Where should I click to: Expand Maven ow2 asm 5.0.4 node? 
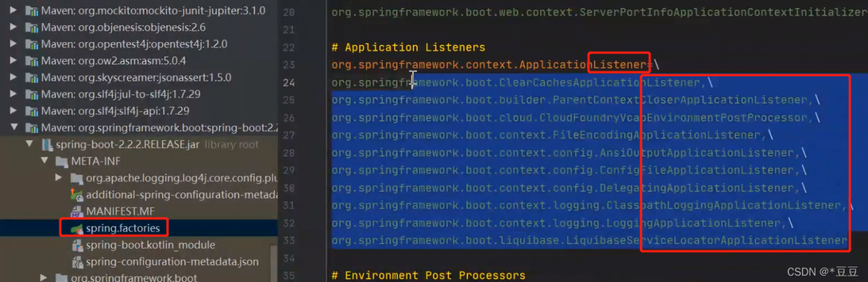click(x=15, y=61)
